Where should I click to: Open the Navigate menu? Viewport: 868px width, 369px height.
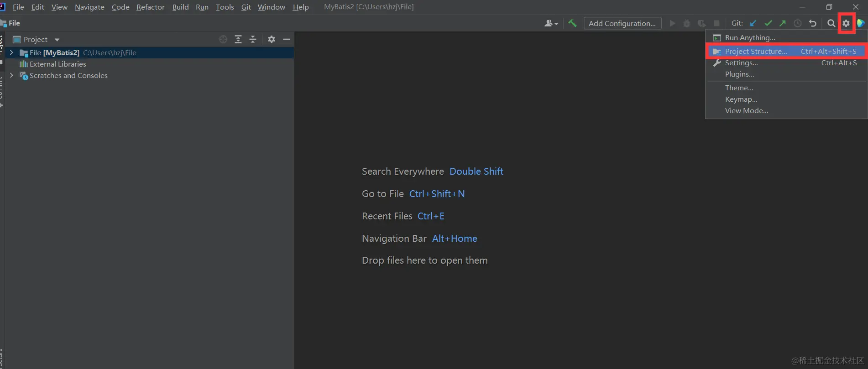[x=89, y=7]
